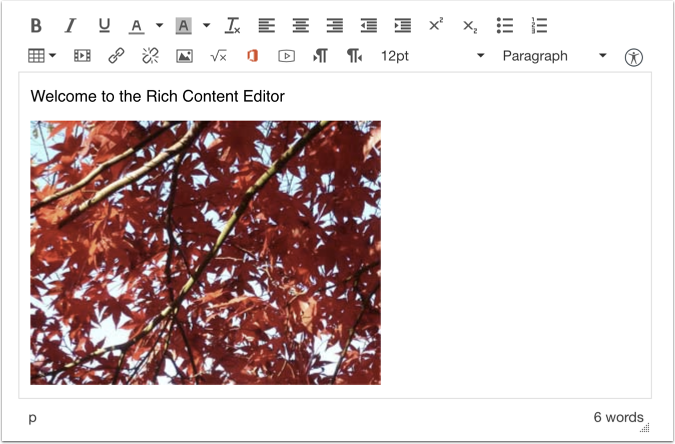Toggle underline formatting
The image size is (675, 444).
point(104,25)
